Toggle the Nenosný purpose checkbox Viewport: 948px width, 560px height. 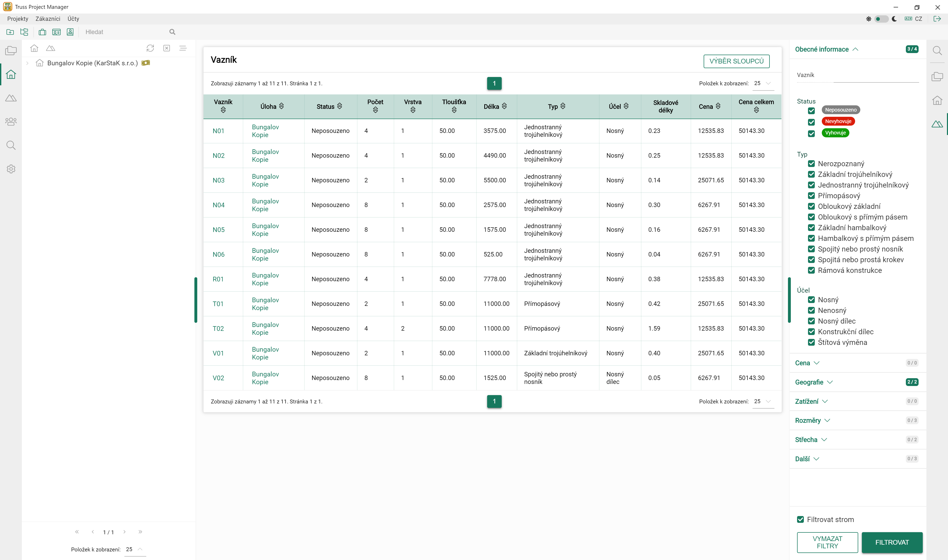(x=811, y=310)
